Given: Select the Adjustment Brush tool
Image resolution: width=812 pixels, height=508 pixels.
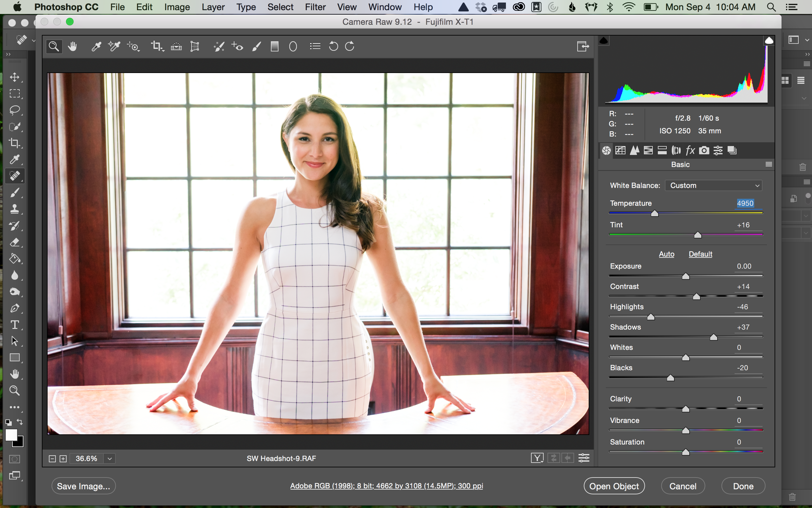Looking at the screenshot, I should [x=256, y=46].
